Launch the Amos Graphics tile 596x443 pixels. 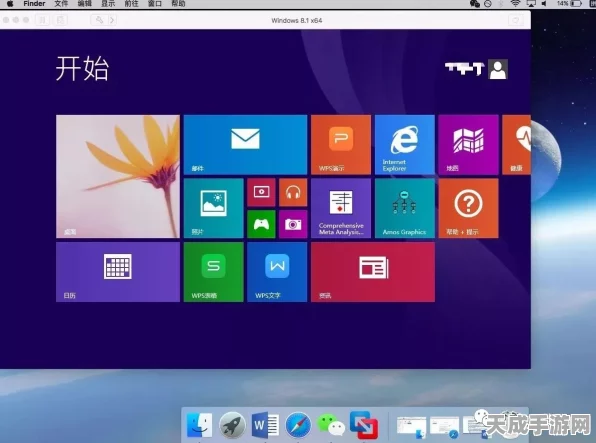404,208
